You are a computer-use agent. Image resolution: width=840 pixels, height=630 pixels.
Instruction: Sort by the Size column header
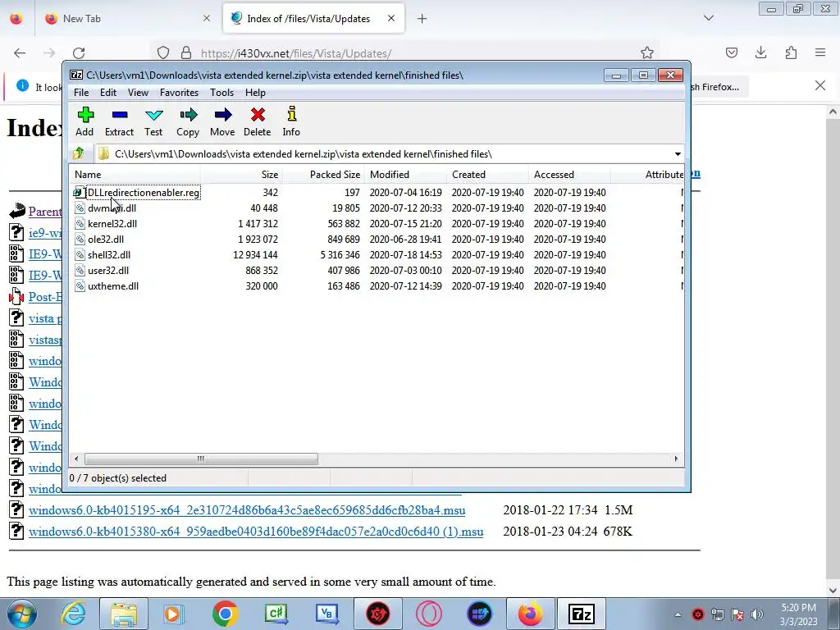coord(242,175)
